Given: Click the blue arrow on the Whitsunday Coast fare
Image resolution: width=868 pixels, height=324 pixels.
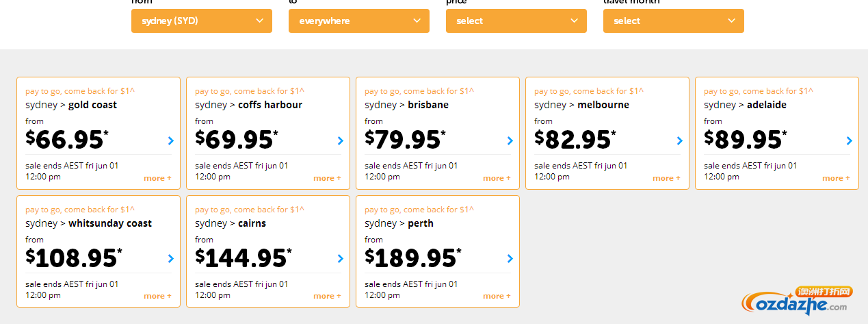Looking at the screenshot, I should point(170,258).
